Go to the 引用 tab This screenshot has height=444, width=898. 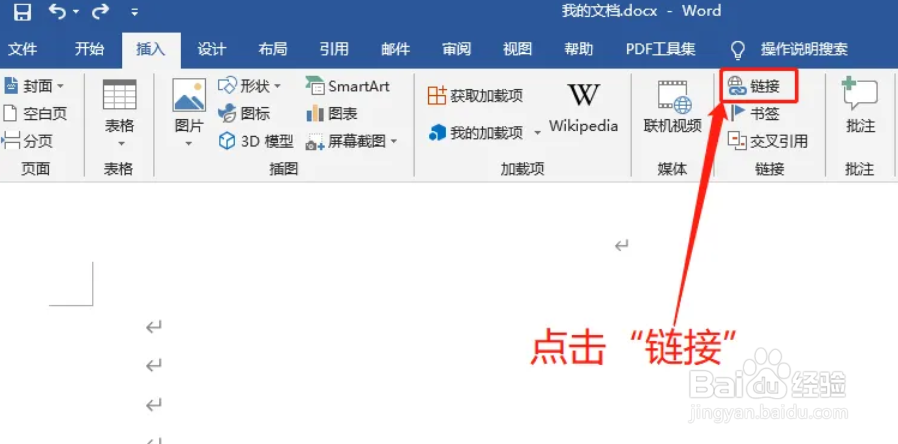pos(334,49)
